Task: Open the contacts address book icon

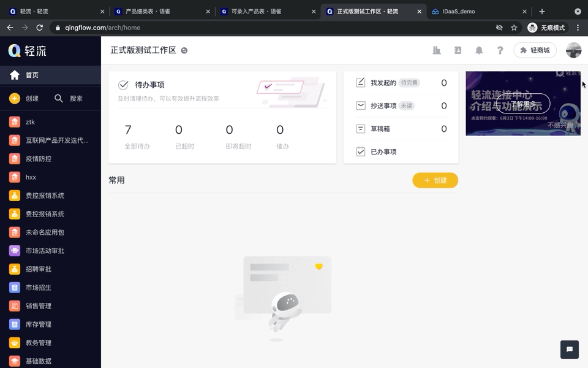Action: (458, 50)
